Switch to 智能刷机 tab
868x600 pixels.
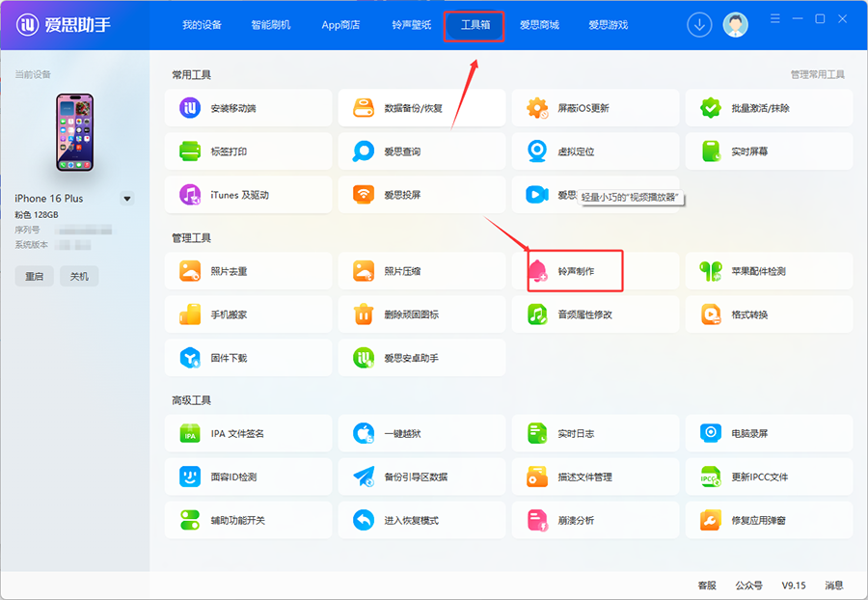271,25
